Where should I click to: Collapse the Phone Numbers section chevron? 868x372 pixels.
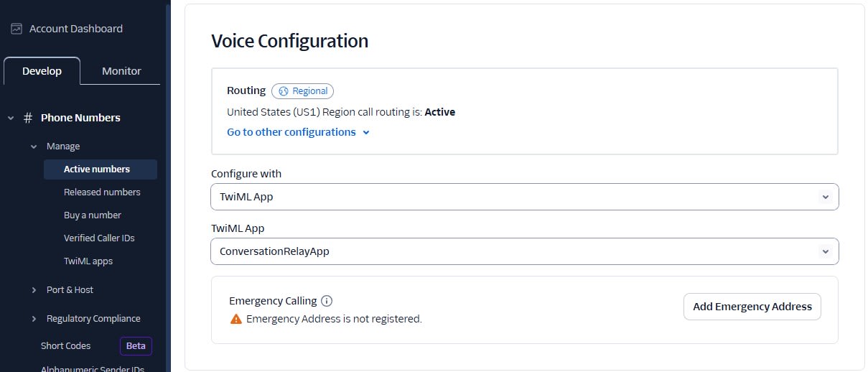pos(11,118)
